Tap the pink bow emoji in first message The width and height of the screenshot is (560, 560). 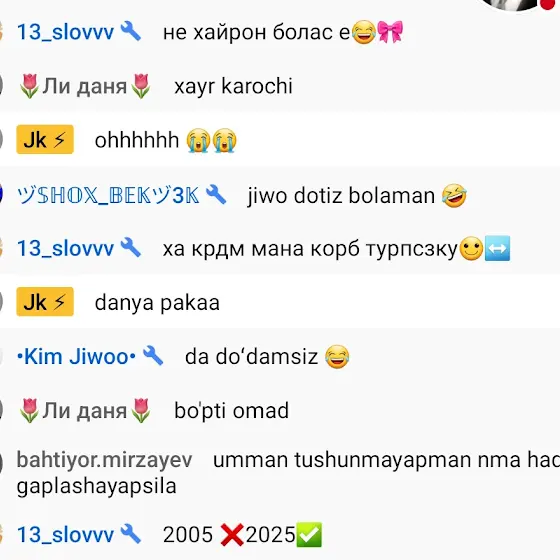tap(390, 31)
